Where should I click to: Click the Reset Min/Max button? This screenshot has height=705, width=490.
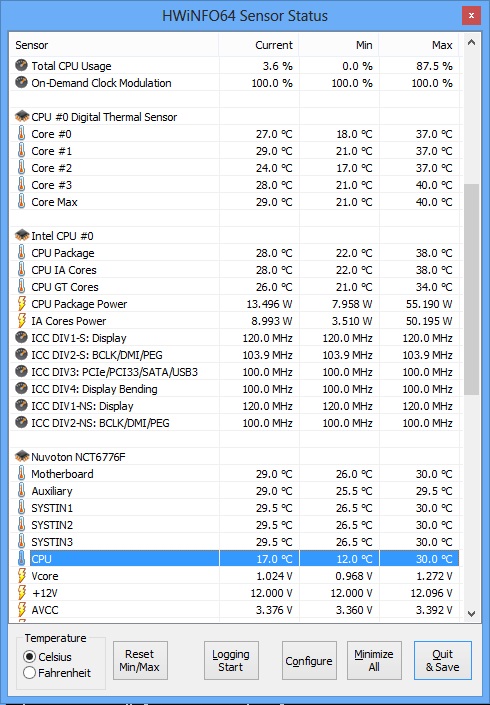(x=140, y=660)
